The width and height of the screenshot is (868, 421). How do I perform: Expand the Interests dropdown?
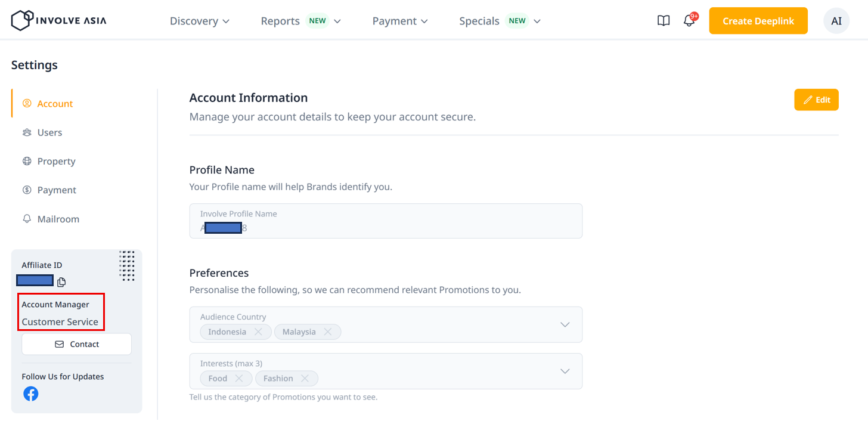click(x=565, y=371)
